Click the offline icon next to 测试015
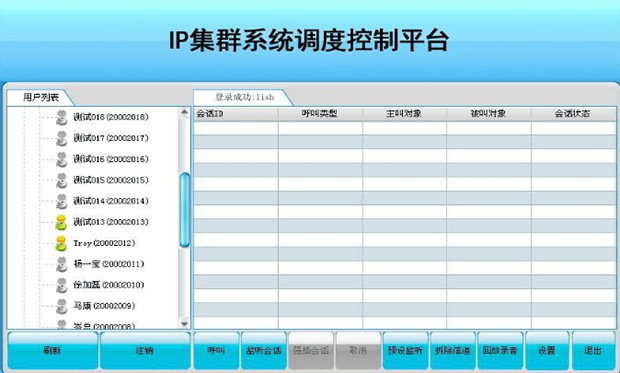Viewport: 620px width, 373px height. click(x=61, y=180)
